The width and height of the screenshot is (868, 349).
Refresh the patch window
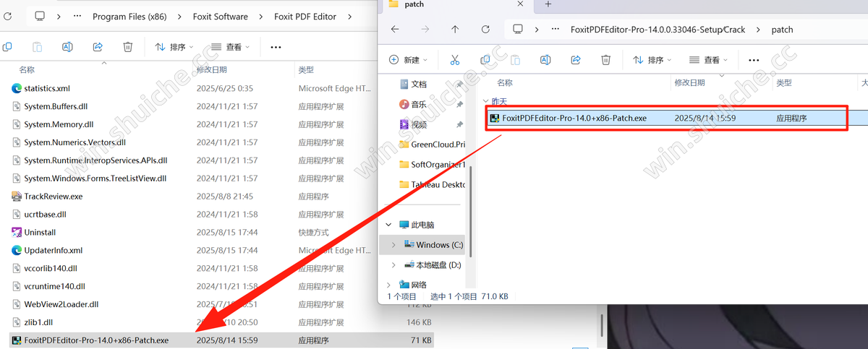pyautogui.click(x=485, y=30)
